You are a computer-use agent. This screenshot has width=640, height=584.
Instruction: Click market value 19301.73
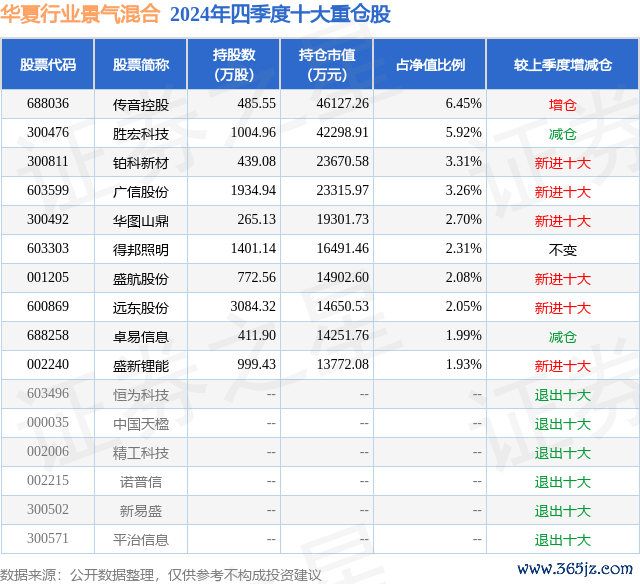[343, 219]
